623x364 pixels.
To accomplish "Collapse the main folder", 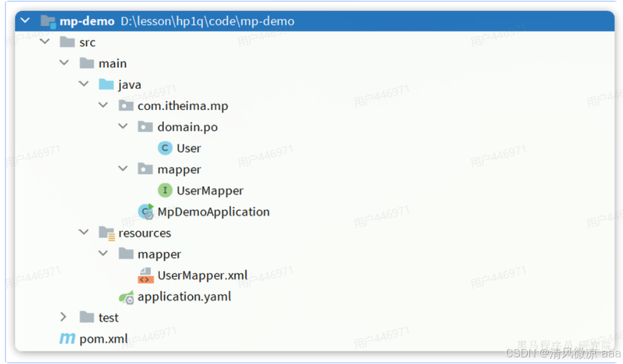I will 64,62.
